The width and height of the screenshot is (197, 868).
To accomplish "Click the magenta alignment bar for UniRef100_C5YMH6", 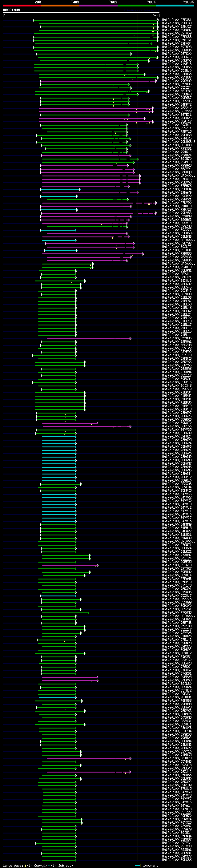I will tap(89, 338).
